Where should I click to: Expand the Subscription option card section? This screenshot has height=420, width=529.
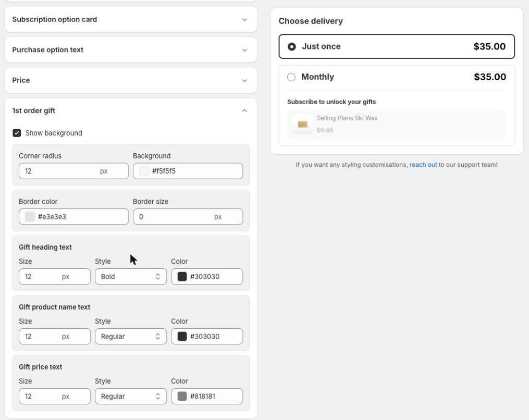click(131, 20)
